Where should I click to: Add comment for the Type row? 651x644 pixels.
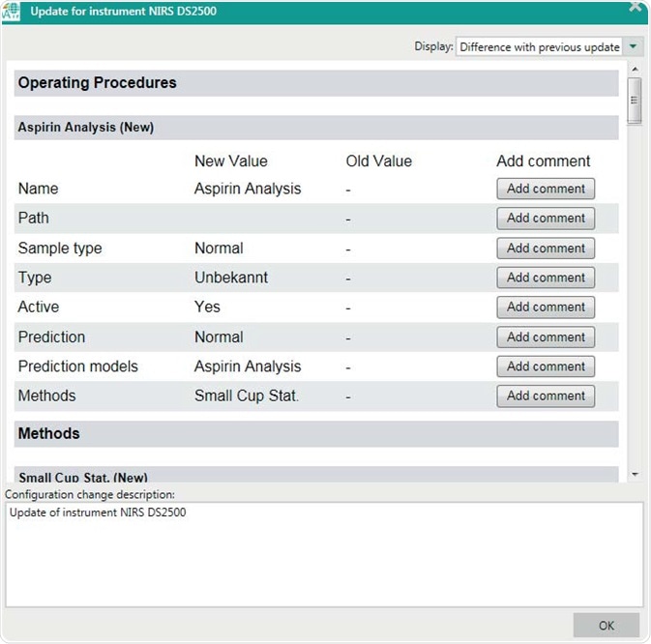click(x=546, y=278)
